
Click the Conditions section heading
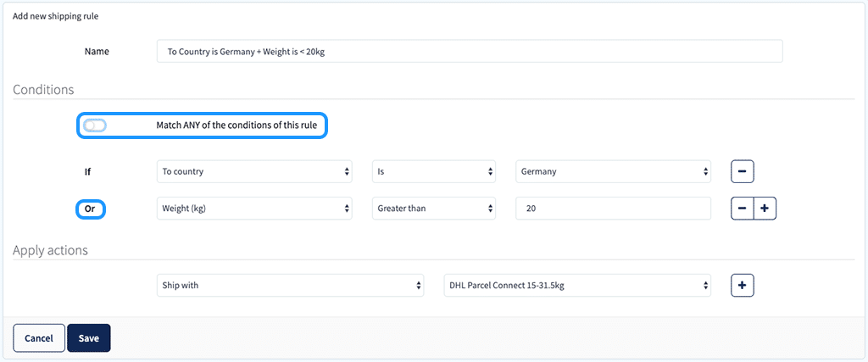pos(44,90)
